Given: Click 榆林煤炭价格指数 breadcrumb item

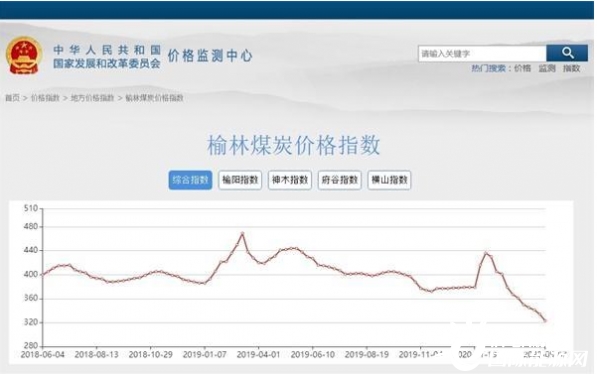Looking at the screenshot, I should (x=155, y=98).
